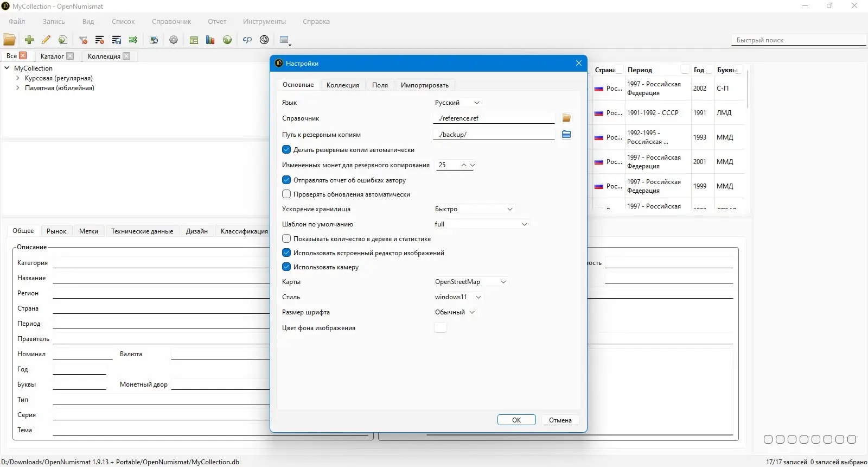Switch to the Коллекция settings tab
The height and width of the screenshot is (467, 868).
[343, 85]
